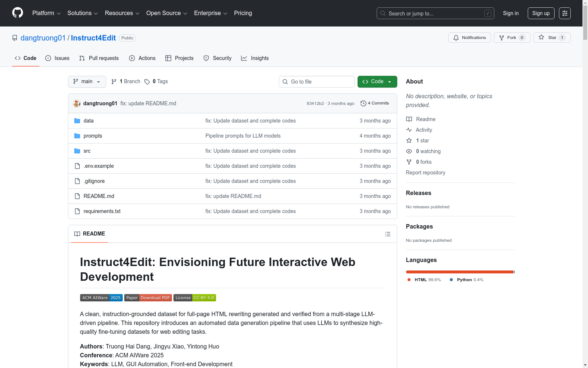
Task: Click the ACM AIWare 2025 badge
Action: coord(101,298)
